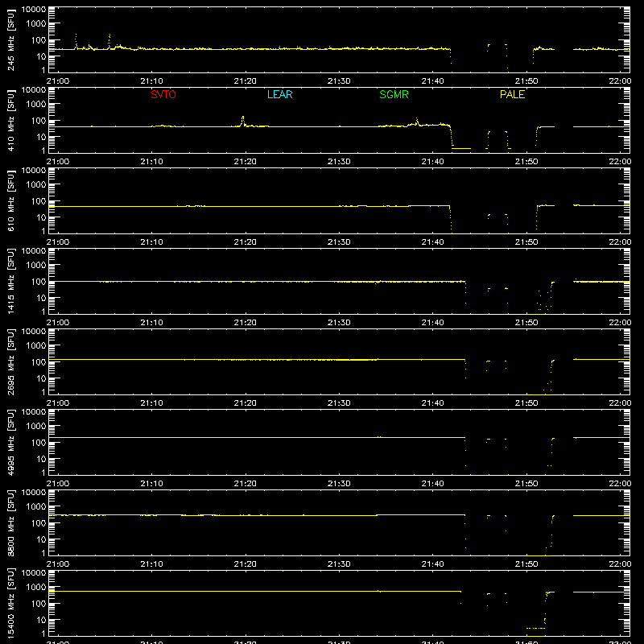
Task: Click the 100 tick on the 4995 MHz plot
Action: [x=39, y=443]
